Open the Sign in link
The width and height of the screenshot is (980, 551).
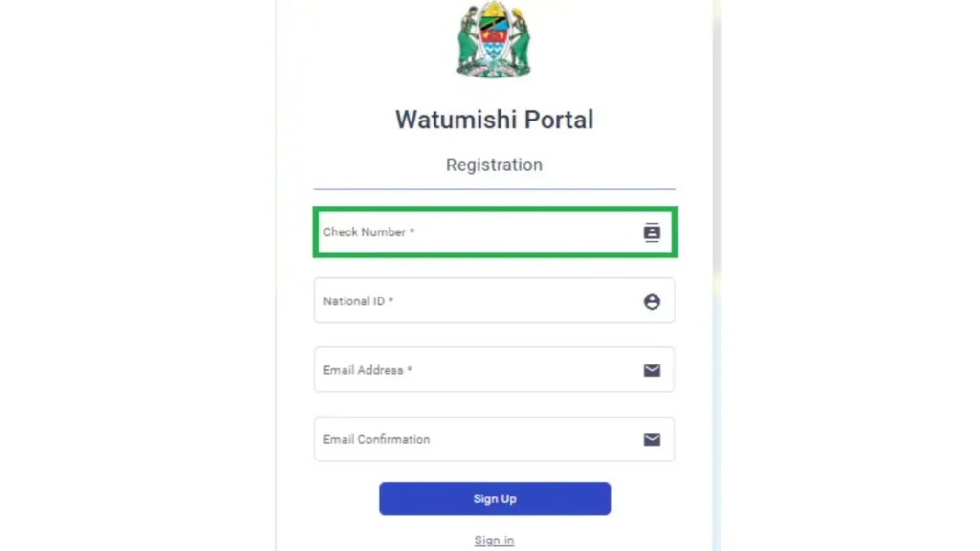coord(494,540)
